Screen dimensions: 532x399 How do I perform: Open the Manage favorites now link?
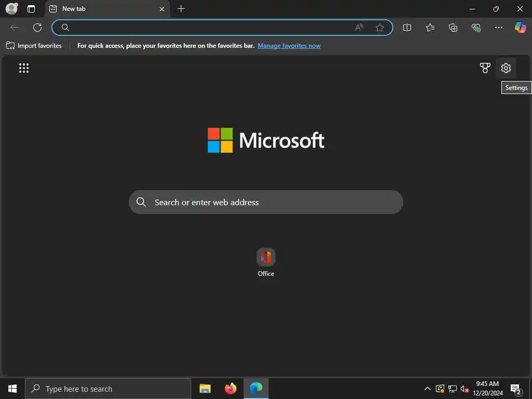[x=289, y=46]
